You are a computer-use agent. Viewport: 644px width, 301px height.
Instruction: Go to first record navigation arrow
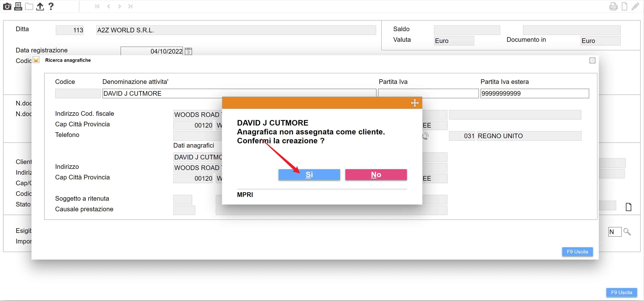point(97,6)
